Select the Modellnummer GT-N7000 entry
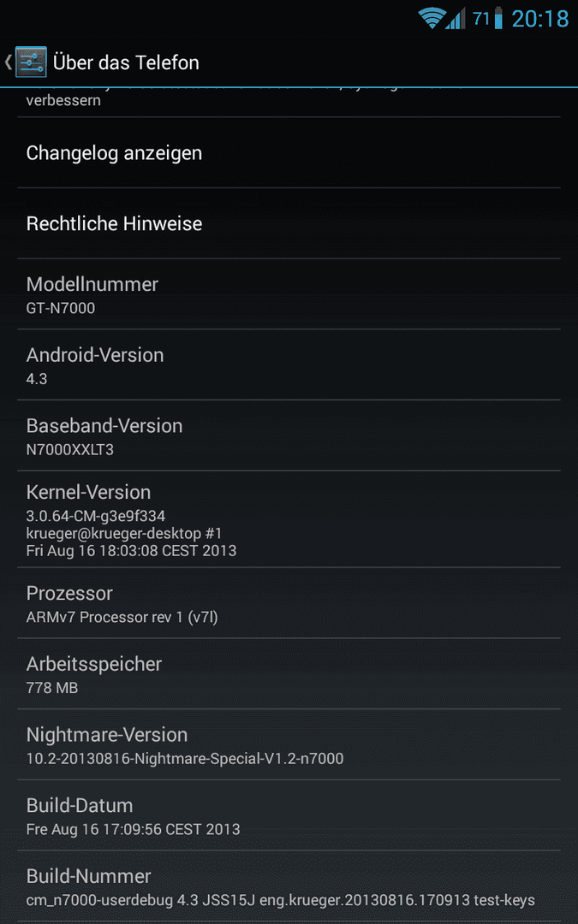Image resolution: width=578 pixels, height=924 pixels. click(x=289, y=294)
